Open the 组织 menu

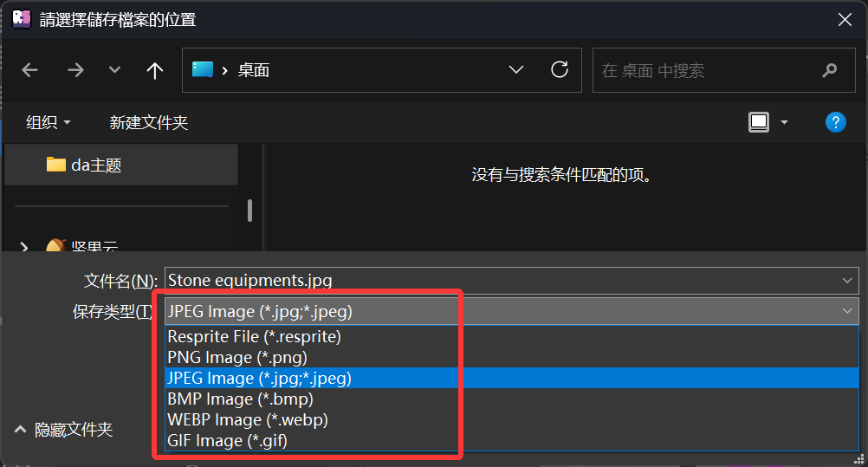pyautogui.click(x=48, y=122)
